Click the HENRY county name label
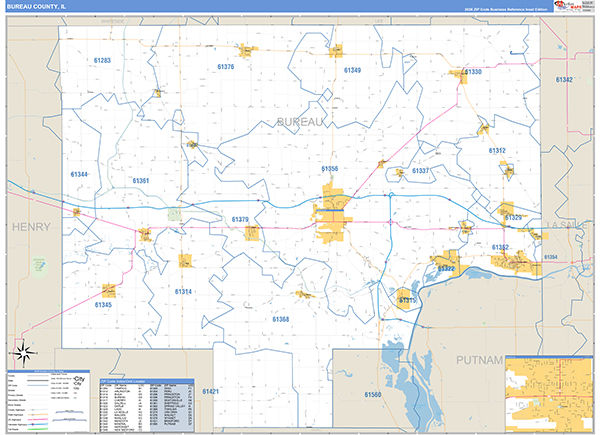Image resolution: width=600 pixels, height=435 pixels. (x=31, y=227)
